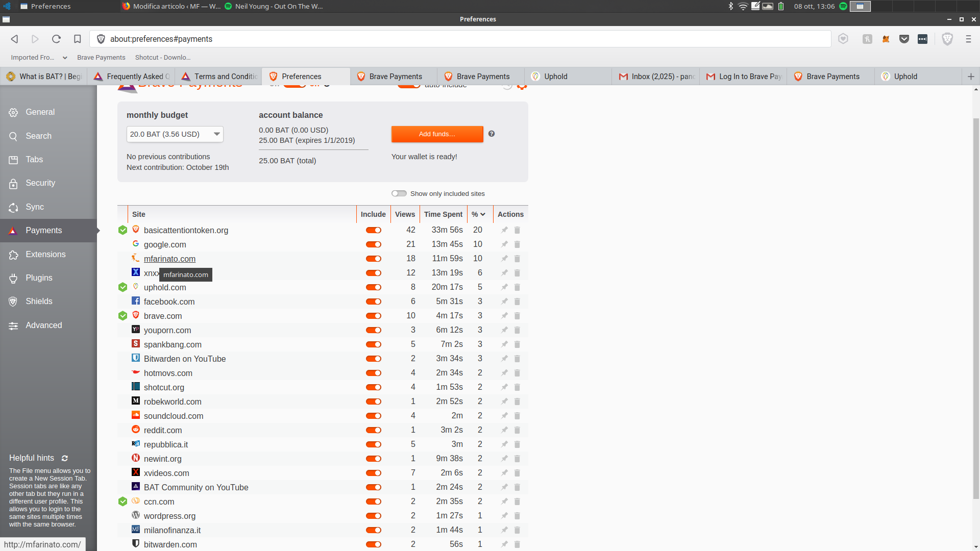Reload the current page
This screenshot has width=980, height=551.
tap(56, 39)
